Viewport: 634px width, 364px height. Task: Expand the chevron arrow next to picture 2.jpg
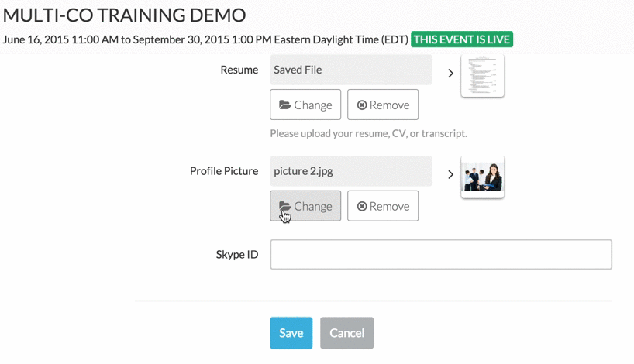pyautogui.click(x=450, y=175)
